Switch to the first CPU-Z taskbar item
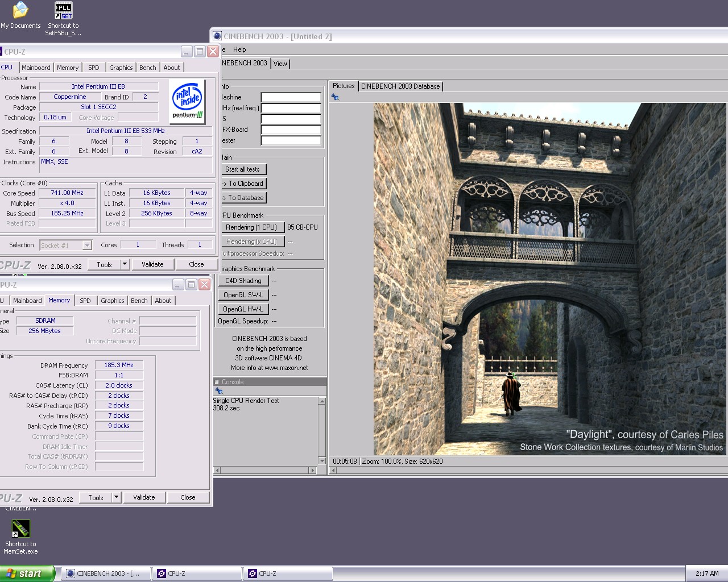 [x=197, y=573]
